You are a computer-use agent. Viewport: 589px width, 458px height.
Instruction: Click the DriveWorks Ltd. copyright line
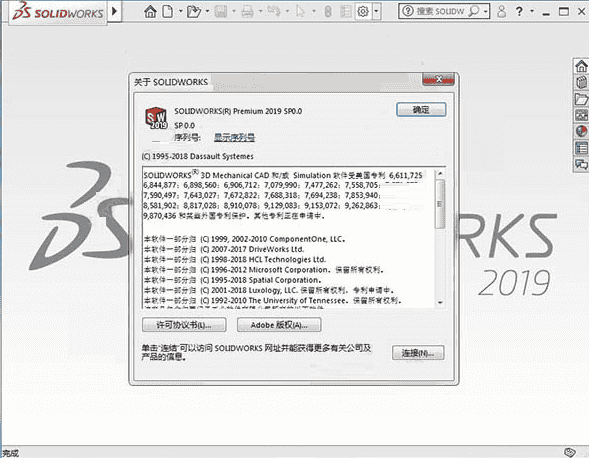[x=224, y=249]
